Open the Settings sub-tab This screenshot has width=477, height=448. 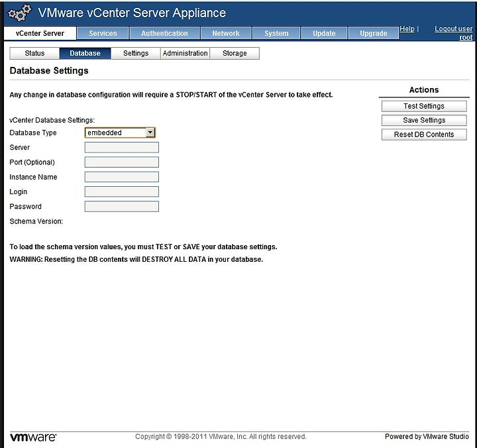coord(136,53)
